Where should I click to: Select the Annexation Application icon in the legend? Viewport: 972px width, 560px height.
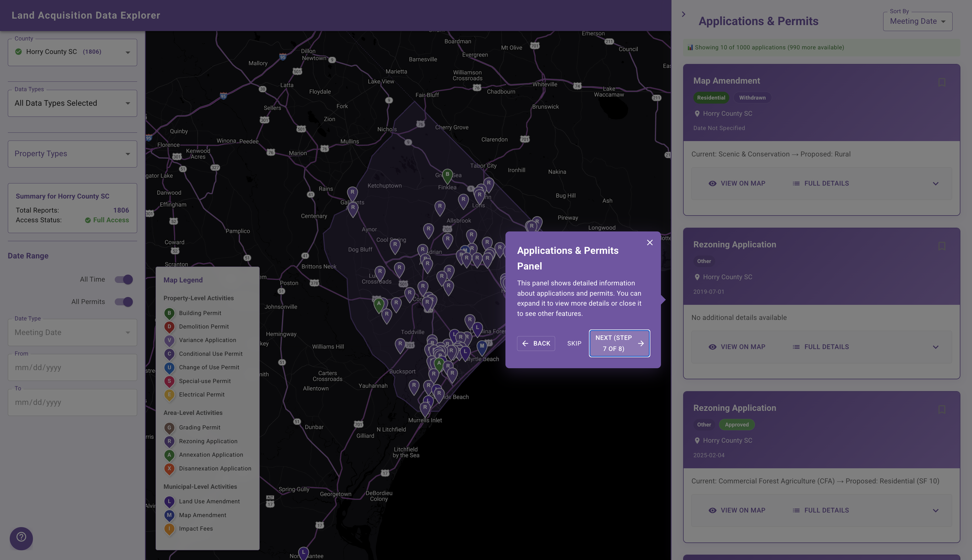pos(169,455)
